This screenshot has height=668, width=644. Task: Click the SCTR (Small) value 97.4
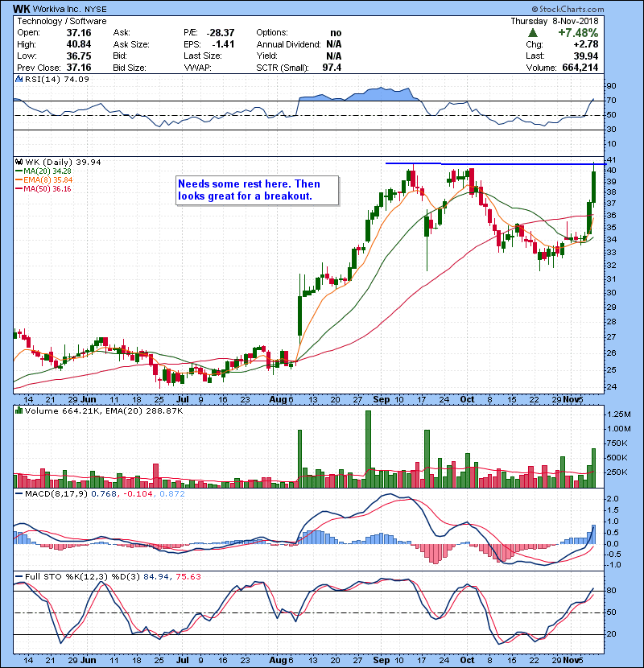pos(332,68)
